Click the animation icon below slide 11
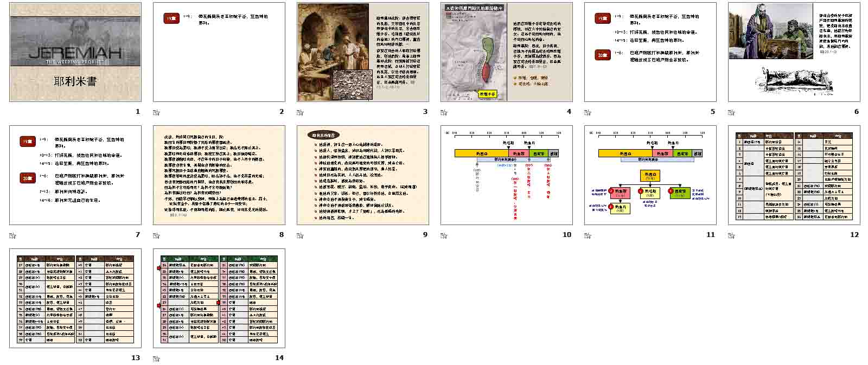The width and height of the screenshot is (868, 365). point(588,235)
